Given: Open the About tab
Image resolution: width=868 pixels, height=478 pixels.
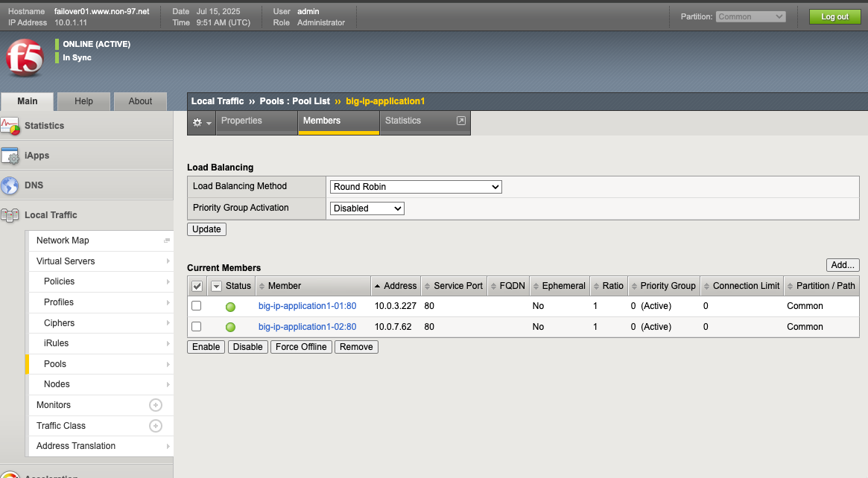Looking at the screenshot, I should point(140,101).
